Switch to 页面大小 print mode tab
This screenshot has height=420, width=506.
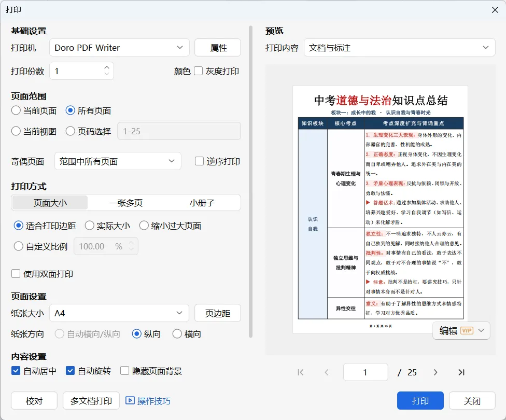click(50, 203)
